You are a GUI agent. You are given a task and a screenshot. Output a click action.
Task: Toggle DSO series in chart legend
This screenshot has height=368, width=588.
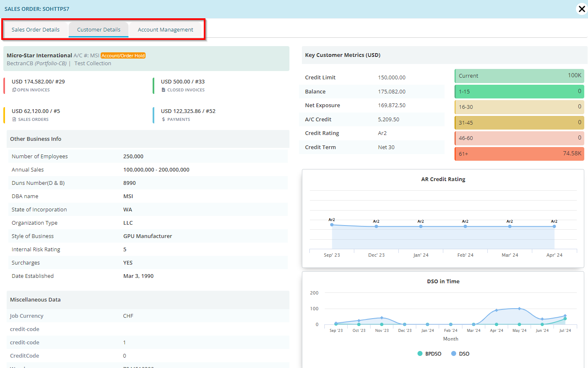click(460, 354)
